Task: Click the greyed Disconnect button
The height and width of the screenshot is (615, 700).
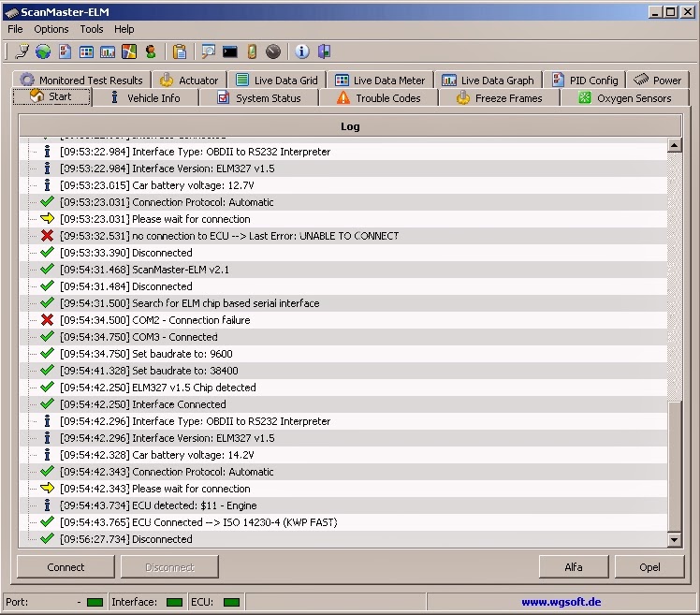Action: click(169, 567)
